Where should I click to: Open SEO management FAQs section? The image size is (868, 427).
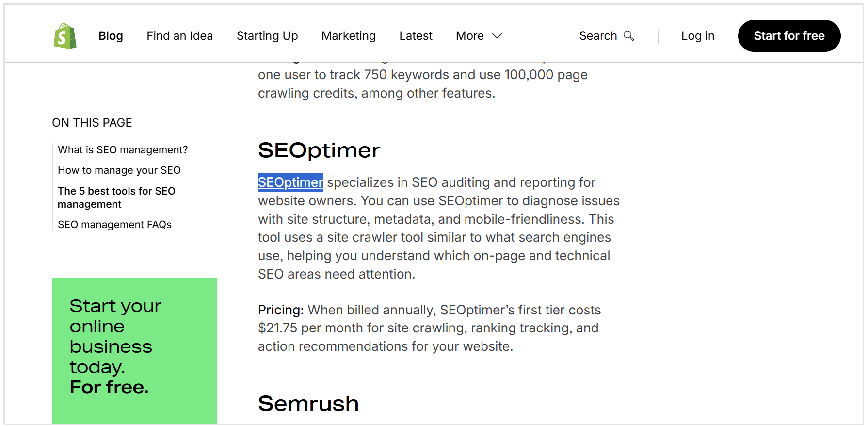(114, 224)
